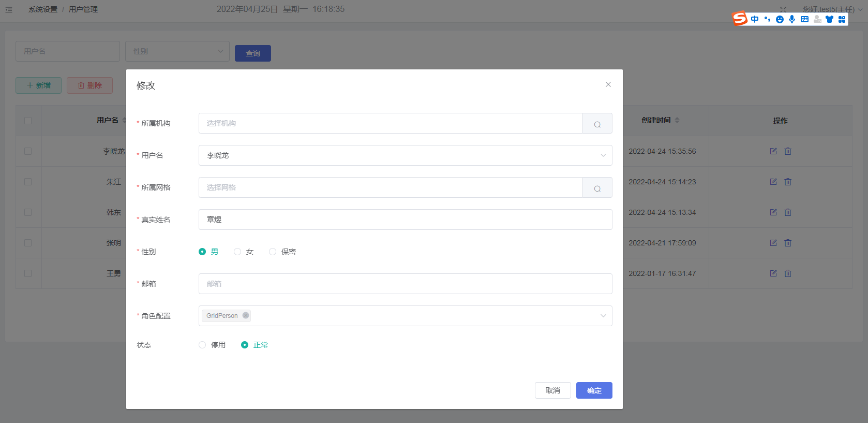Click timestamp 2022-04-24 15:14:23
This screenshot has height=423, width=868.
point(662,182)
